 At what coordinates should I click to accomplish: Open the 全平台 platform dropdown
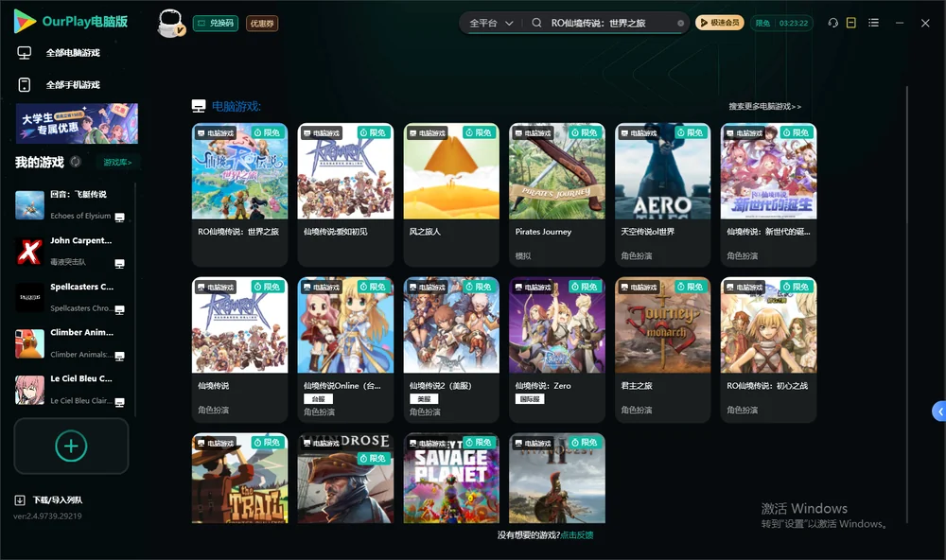click(x=491, y=23)
